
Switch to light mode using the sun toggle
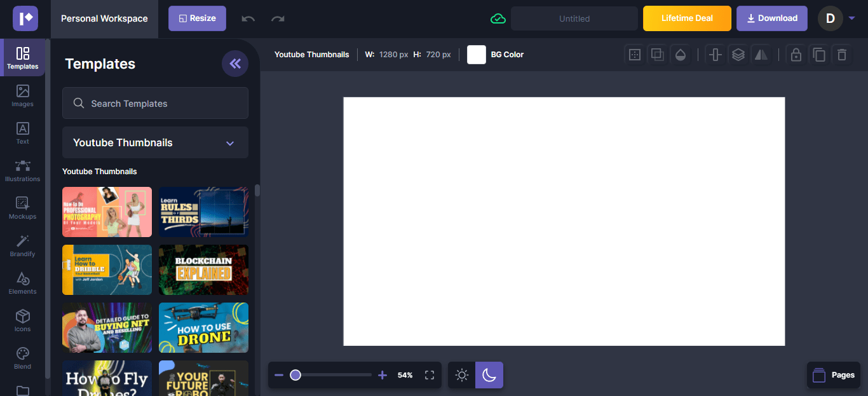(461, 375)
